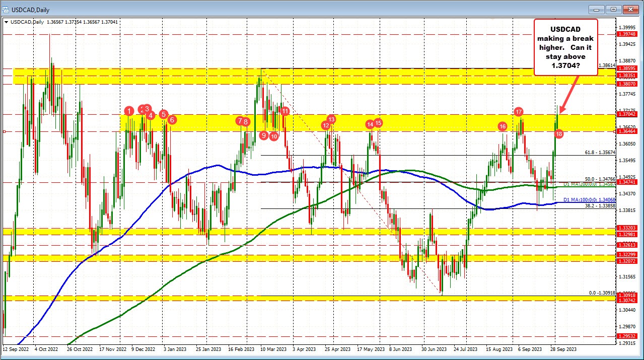Minimize the USDCAD chart window

(x=596, y=9)
